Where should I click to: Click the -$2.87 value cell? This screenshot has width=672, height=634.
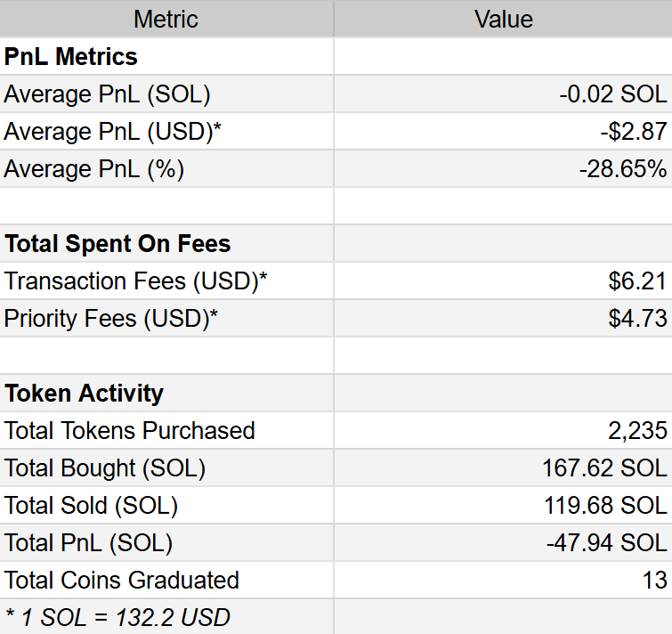point(503,131)
